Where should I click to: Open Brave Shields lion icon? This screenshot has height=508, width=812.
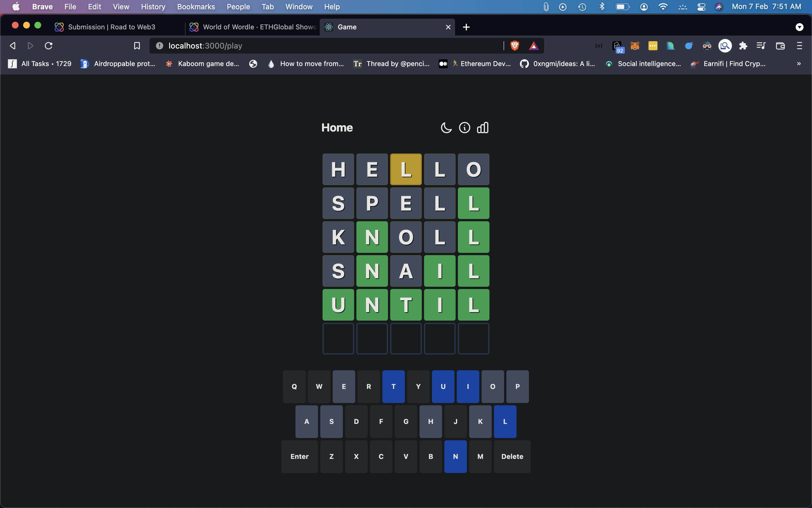click(x=515, y=46)
